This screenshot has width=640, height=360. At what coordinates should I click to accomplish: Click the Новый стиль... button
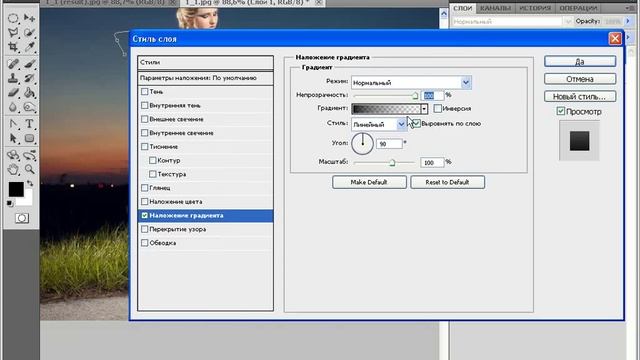click(580, 97)
